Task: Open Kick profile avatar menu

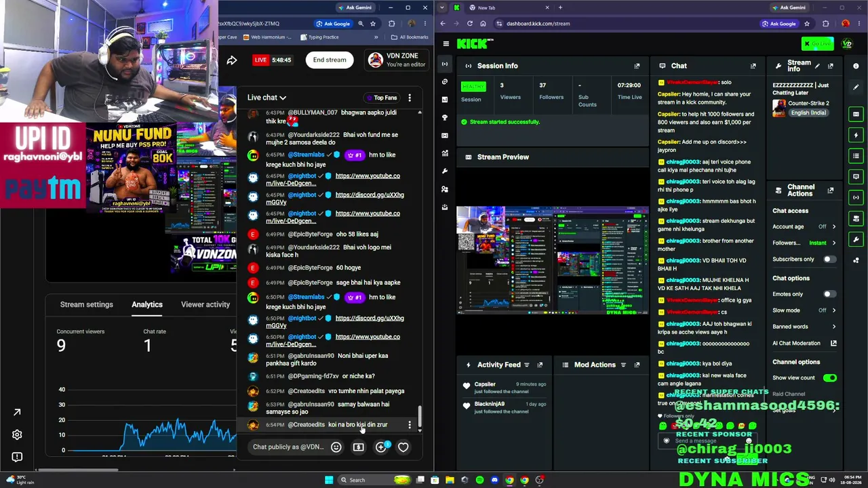Action: point(846,44)
